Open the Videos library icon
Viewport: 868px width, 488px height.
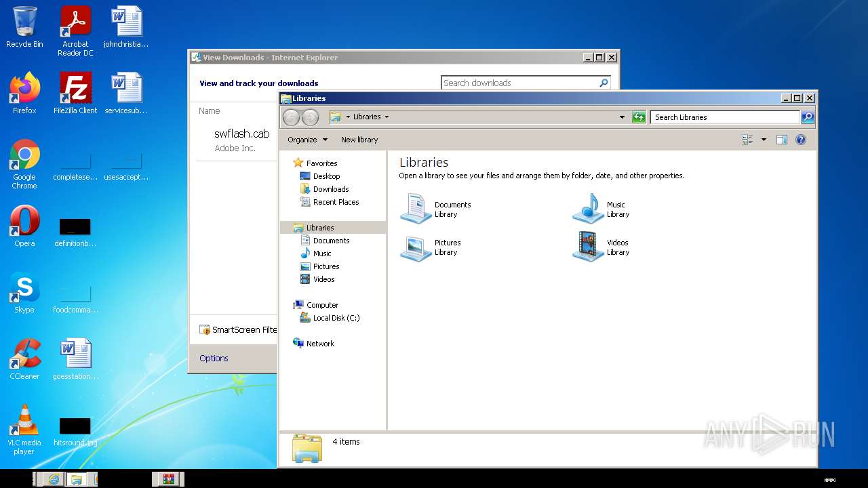[601, 247]
